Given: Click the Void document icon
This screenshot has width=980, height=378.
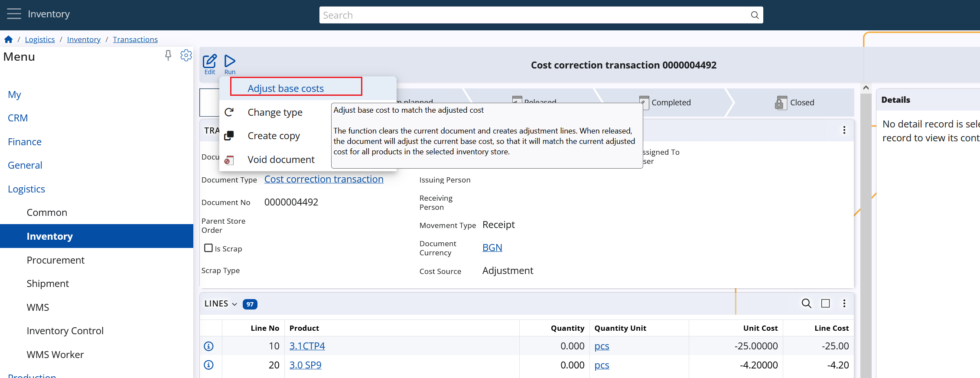Looking at the screenshot, I should point(229,160).
